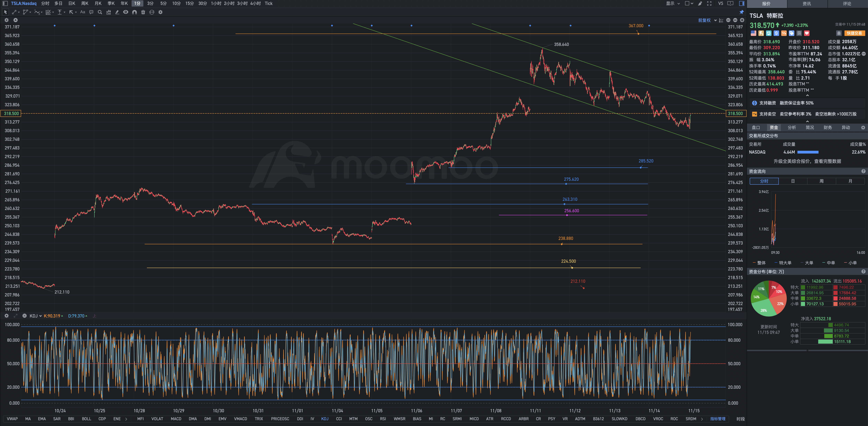Zoom out the chart with minus
The height and width of the screenshot is (426, 868).
(x=735, y=20)
